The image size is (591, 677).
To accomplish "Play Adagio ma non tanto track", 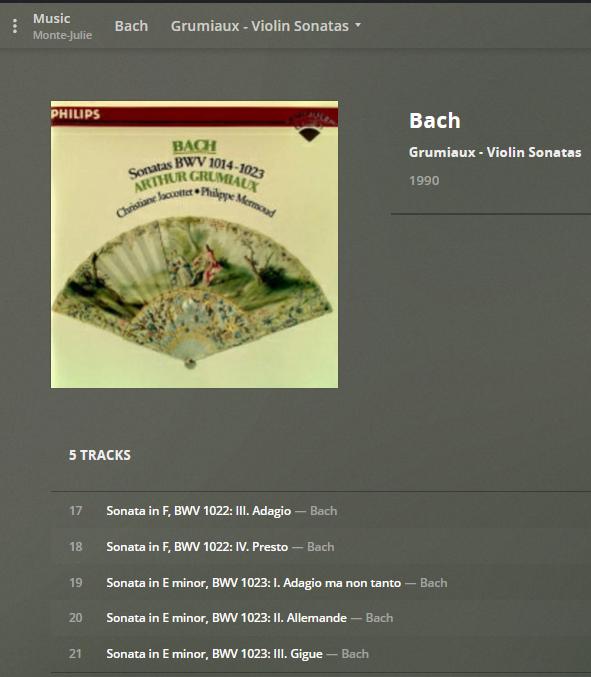I will (x=253, y=583).
